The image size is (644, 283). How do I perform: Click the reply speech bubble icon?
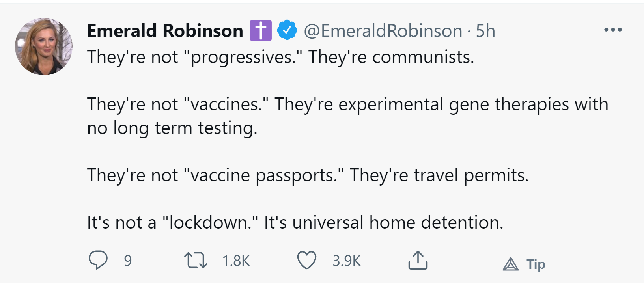pos(98,260)
